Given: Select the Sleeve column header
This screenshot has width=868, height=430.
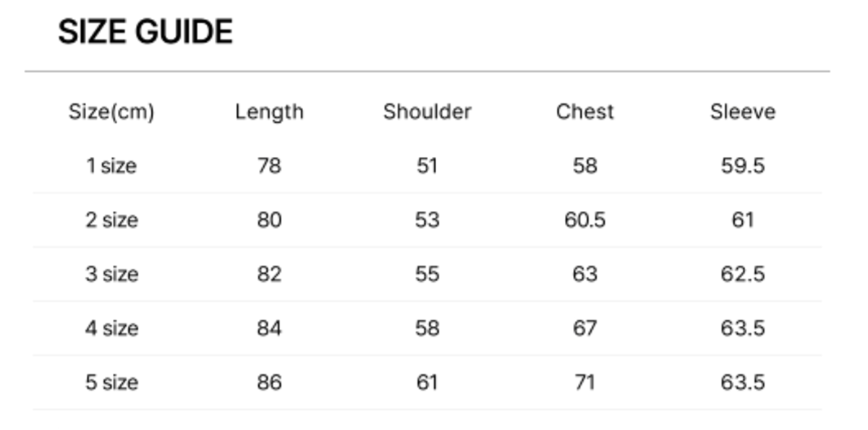Looking at the screenshot, I should click(742, 112).
